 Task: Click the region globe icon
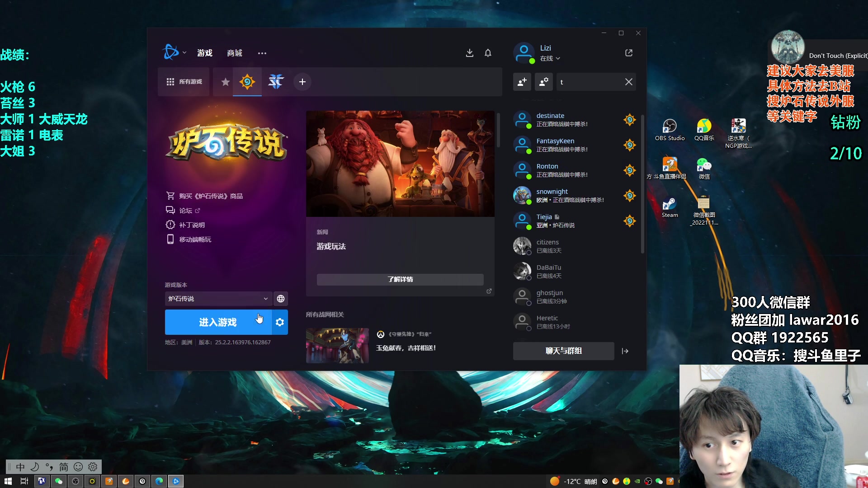tap(281, 299)
